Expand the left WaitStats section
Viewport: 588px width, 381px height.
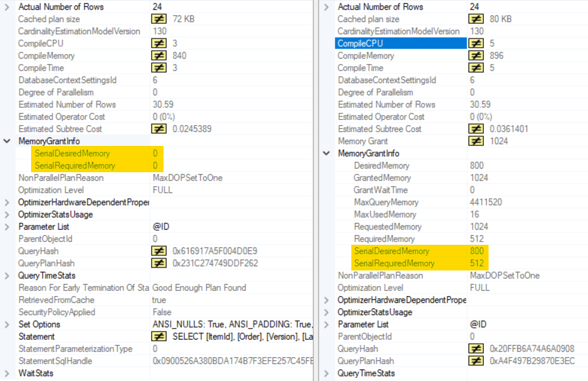coord(7,373)
